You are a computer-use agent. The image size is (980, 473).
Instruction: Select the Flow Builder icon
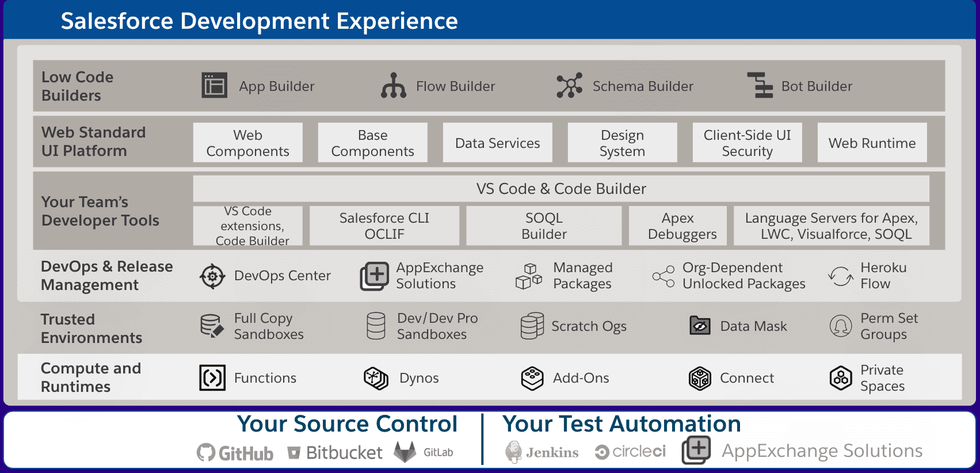click(394, 86)
